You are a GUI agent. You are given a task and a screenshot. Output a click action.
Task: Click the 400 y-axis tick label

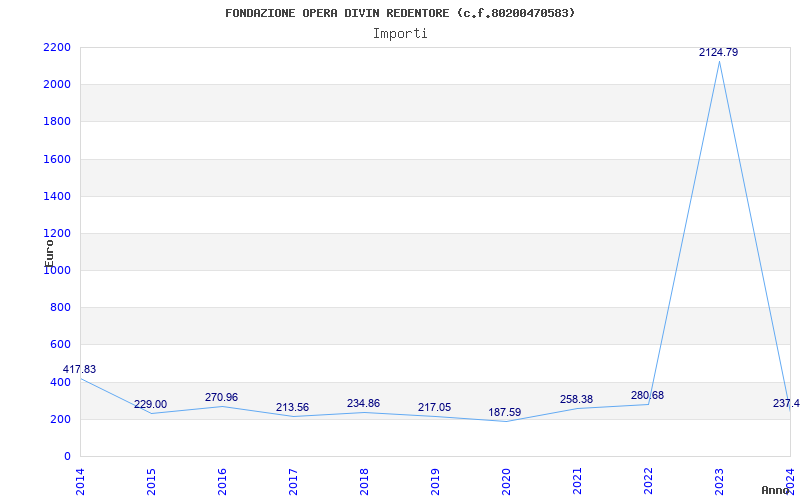60,382
